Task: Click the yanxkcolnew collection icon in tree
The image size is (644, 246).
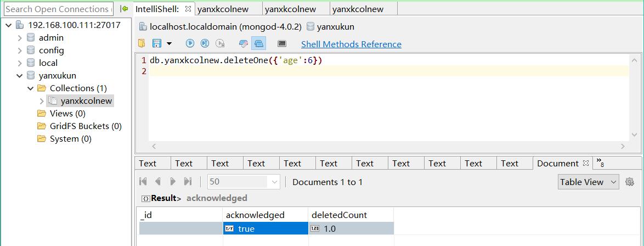Action: [52, 100]
